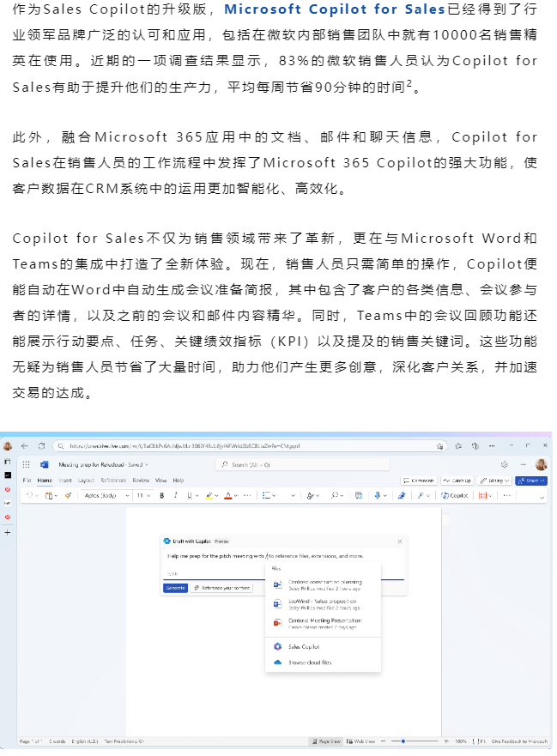Open the font size 11 dropdown

(x=143, y=495)
